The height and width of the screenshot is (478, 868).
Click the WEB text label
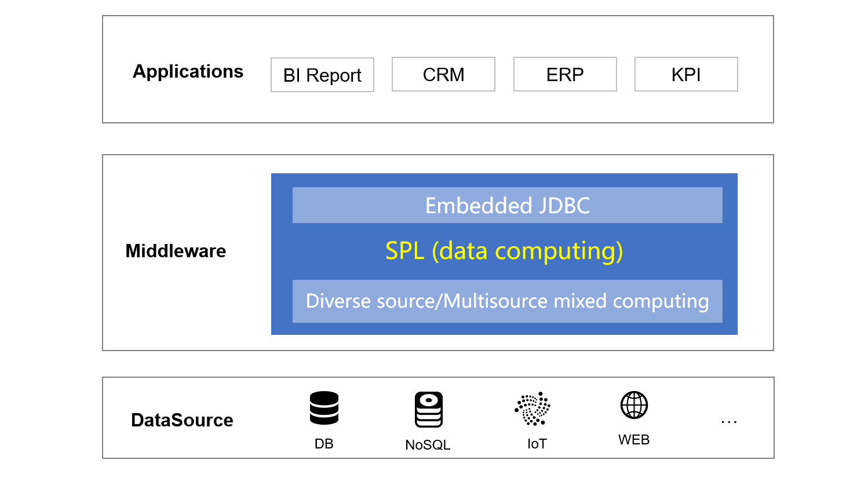point(634,440)
